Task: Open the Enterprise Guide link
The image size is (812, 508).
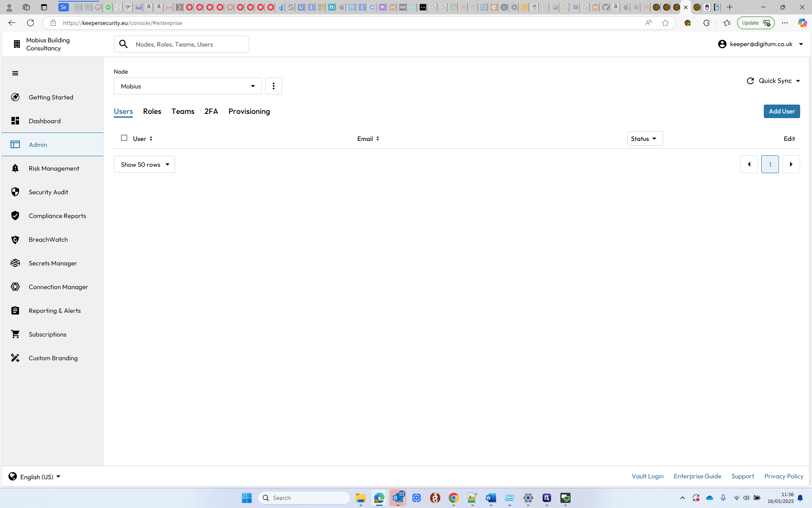Action: point(697,476)
